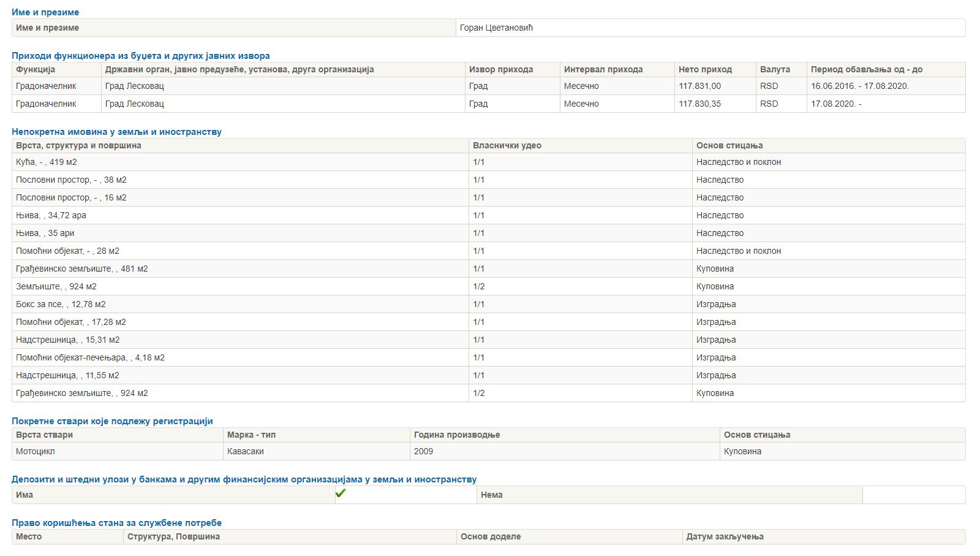Click the 'Кућа, 419 м2' property row
980x556 pixels.
[x=47, y=162]
